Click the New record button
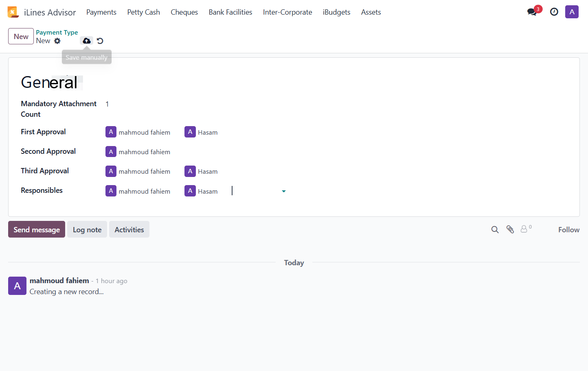 (x=21, y=36)
